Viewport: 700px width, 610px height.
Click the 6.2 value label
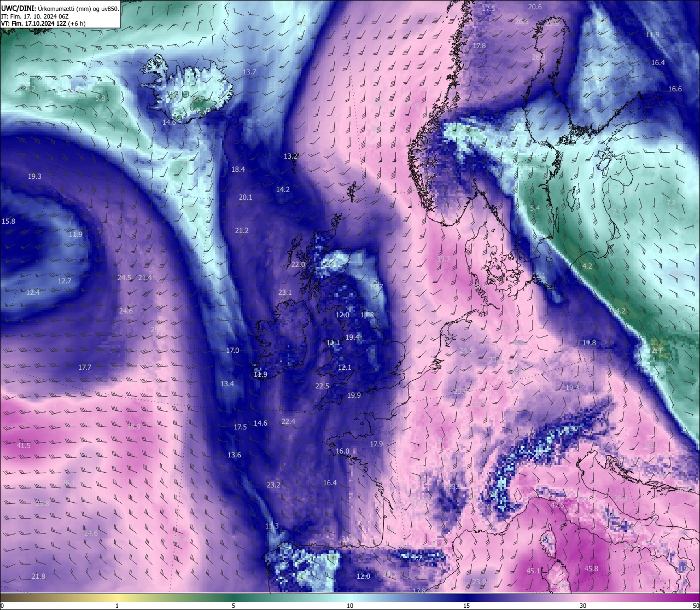point(31,89)
